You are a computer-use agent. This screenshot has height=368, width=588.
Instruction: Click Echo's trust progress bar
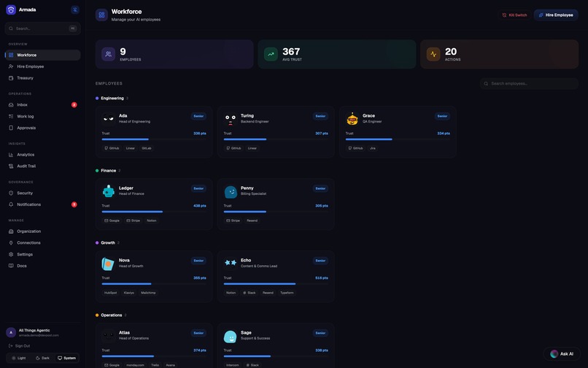click(x=276, y=284)
